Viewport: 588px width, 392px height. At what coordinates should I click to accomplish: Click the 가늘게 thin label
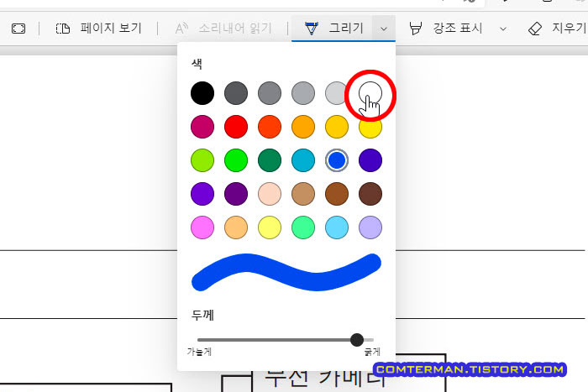[200, 352]
